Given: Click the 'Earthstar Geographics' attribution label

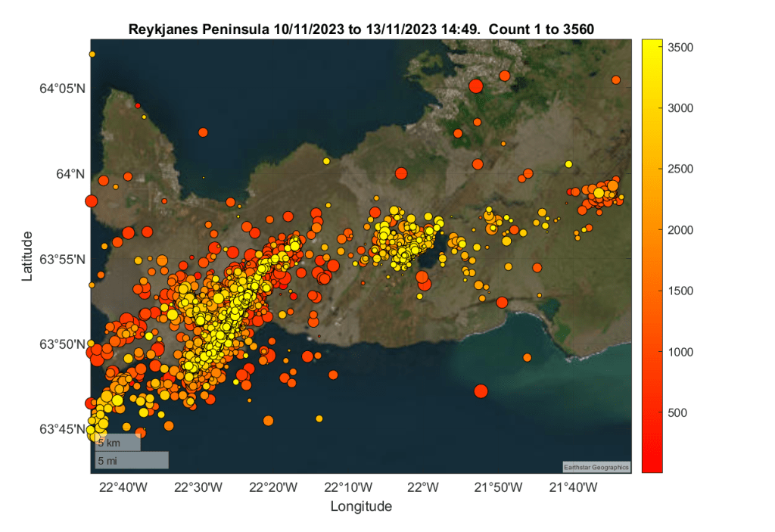Looking at the screenshot, I should pyautogui.click(x=596, y=467).
